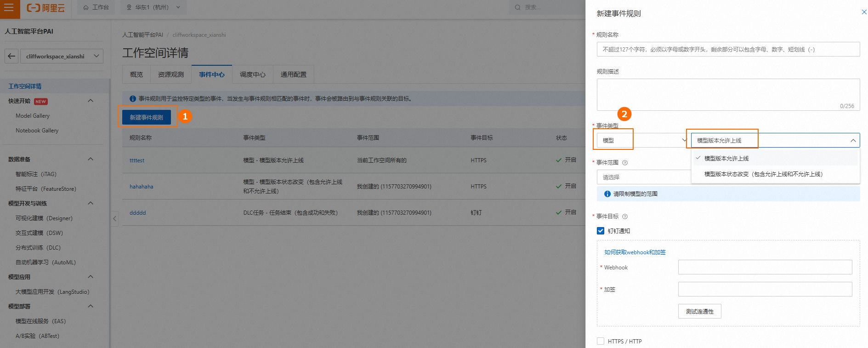Click the info icon in the event rule banner
The width and height of the screenshot is (868, 348).
[133, 99]
